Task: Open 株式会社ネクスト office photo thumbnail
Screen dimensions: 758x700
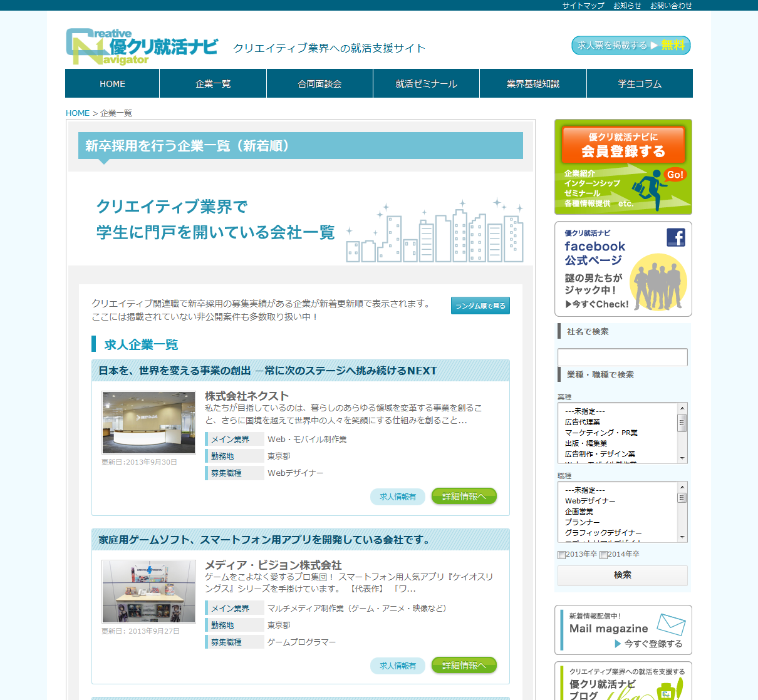Action: [149, 423]
